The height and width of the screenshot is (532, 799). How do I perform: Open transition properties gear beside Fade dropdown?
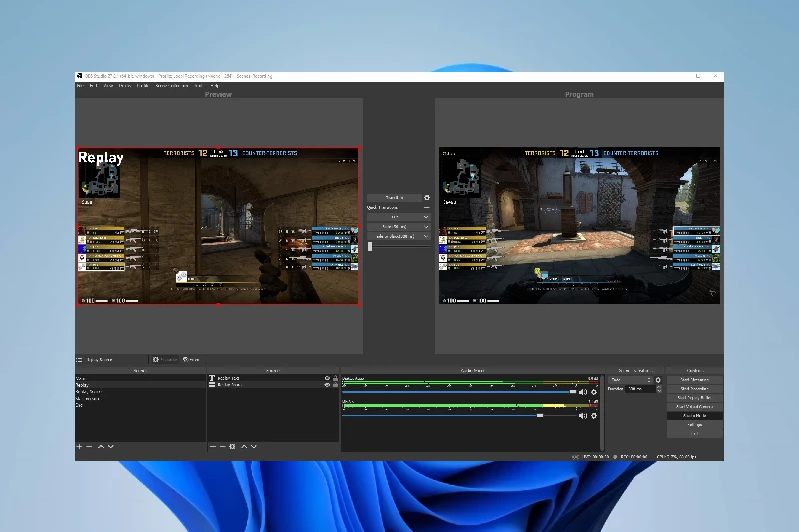point(658,380)
